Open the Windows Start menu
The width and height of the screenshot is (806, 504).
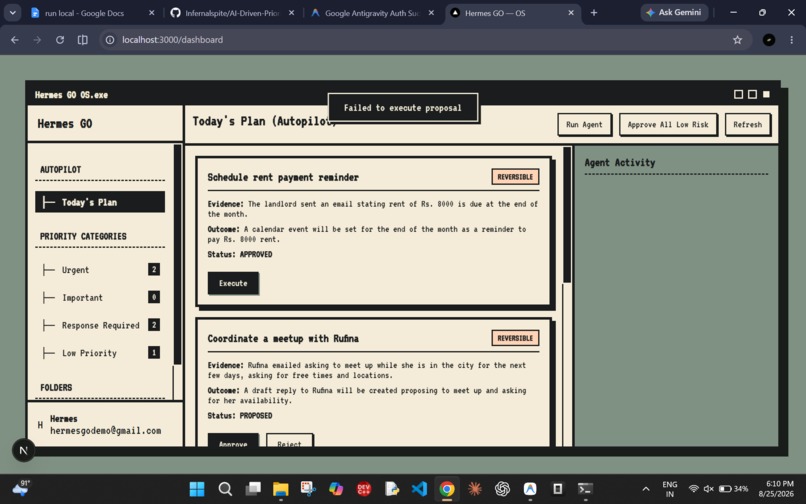click(197, 489)
